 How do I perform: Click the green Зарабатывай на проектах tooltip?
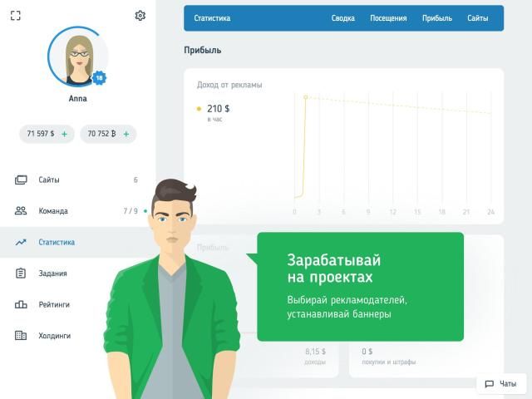pos(360,286)
